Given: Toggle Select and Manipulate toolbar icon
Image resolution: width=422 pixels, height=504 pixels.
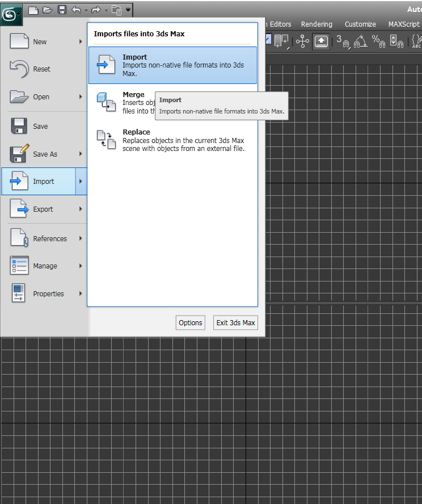Looking at the screenshot, I should tap(302, 41).
